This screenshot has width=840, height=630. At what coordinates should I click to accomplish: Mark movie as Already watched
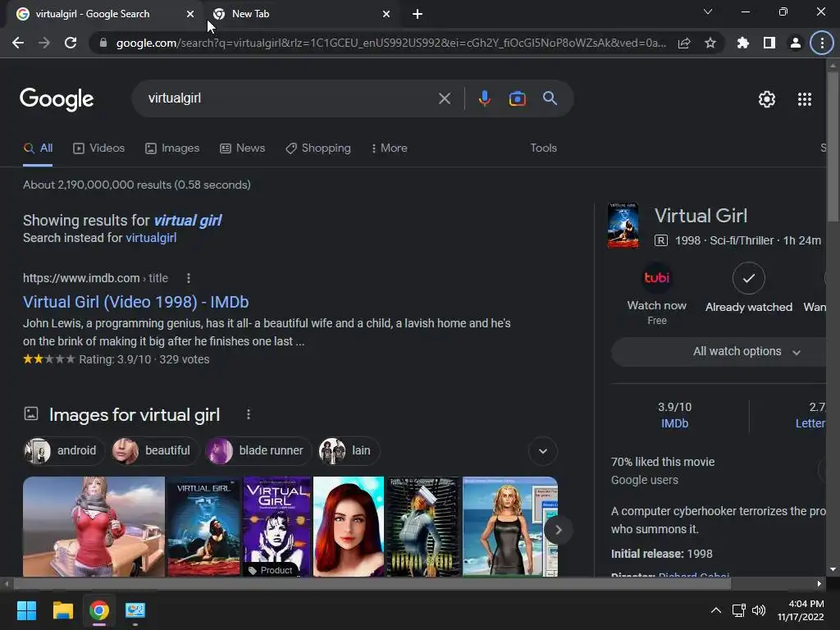748,278
